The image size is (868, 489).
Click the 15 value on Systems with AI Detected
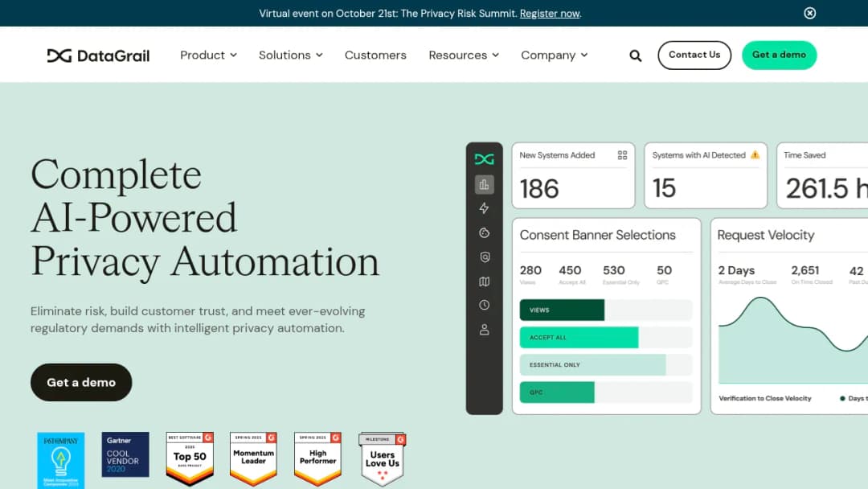tap(664, 187)
